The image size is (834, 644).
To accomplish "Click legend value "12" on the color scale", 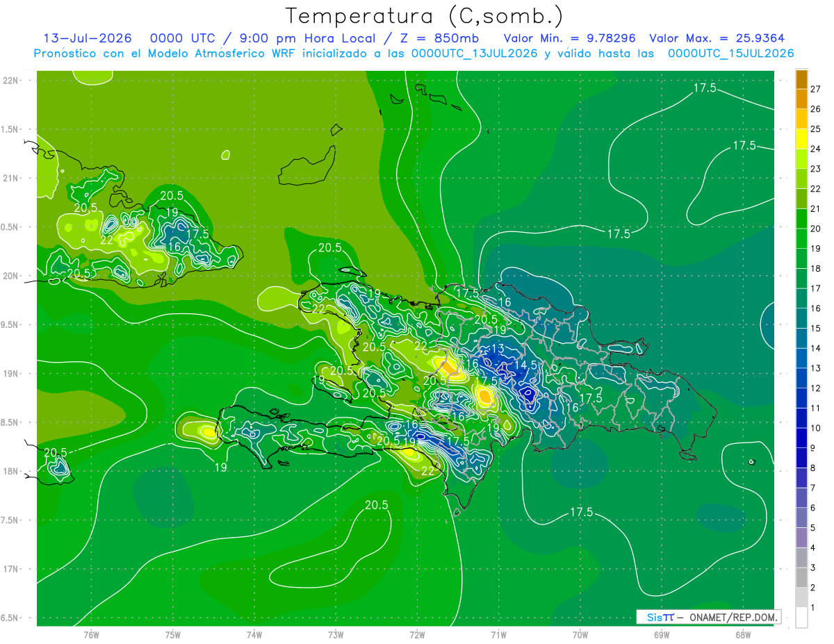I will [x=816, y=388].
